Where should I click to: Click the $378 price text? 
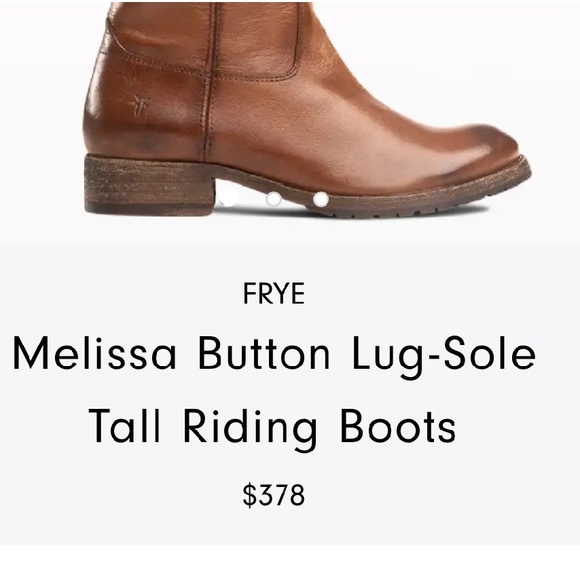274,495
